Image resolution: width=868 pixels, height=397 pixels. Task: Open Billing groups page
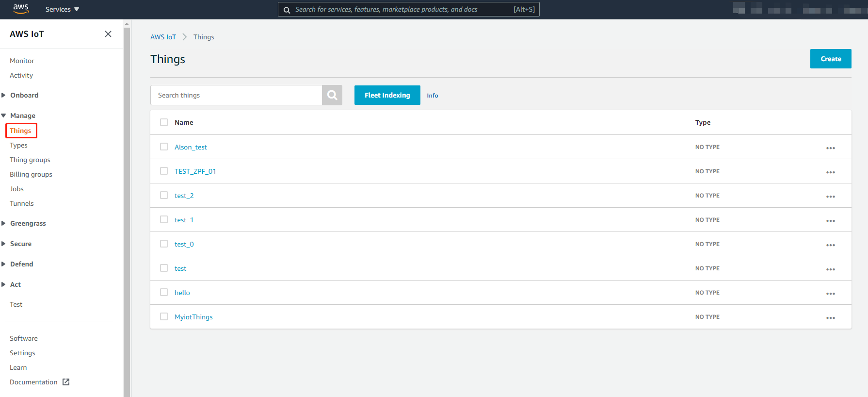[31, 174]
